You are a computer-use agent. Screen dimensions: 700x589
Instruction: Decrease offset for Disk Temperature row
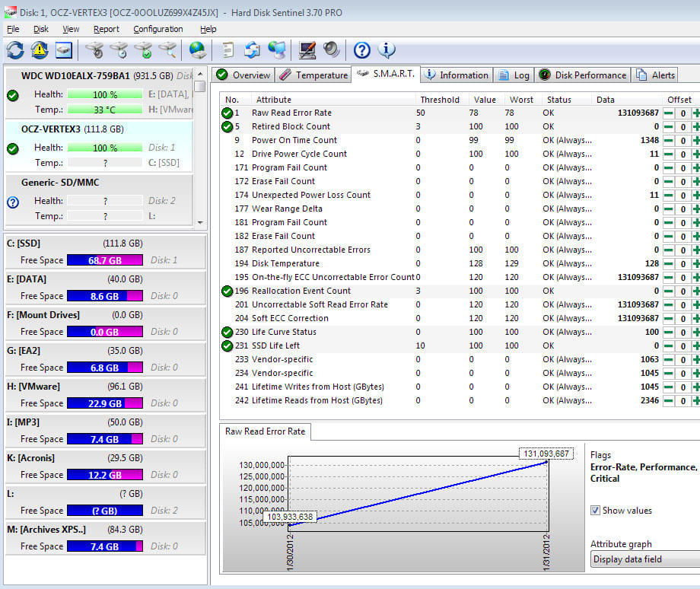[x=668, y=264]
